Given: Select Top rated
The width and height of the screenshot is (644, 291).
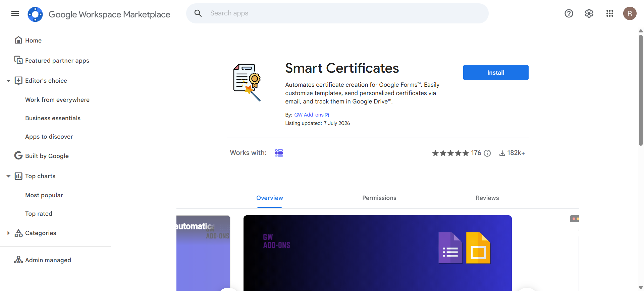Looking at the screenshot, I should (x=39, y=214).
